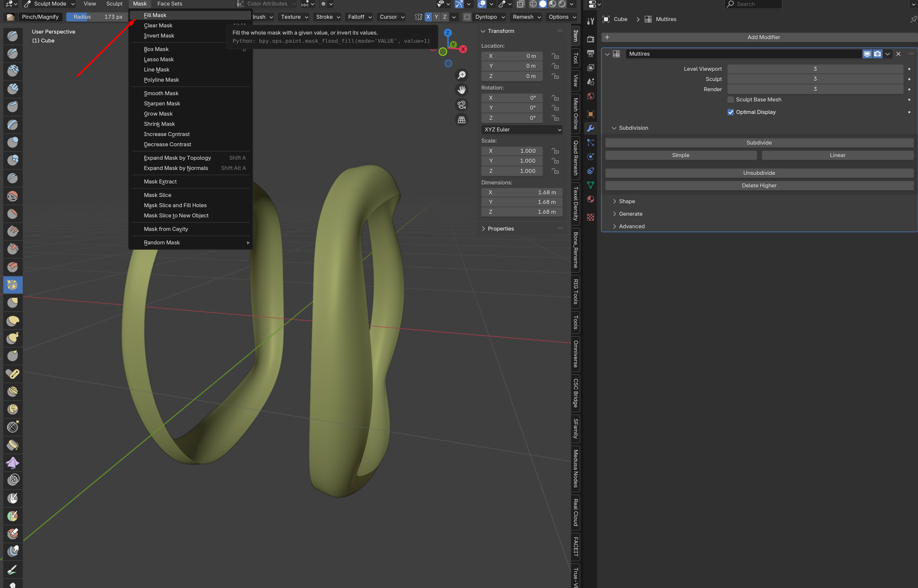Click the Subdivide button
Viewport: 918px width, 588px height.
point(759,143)
